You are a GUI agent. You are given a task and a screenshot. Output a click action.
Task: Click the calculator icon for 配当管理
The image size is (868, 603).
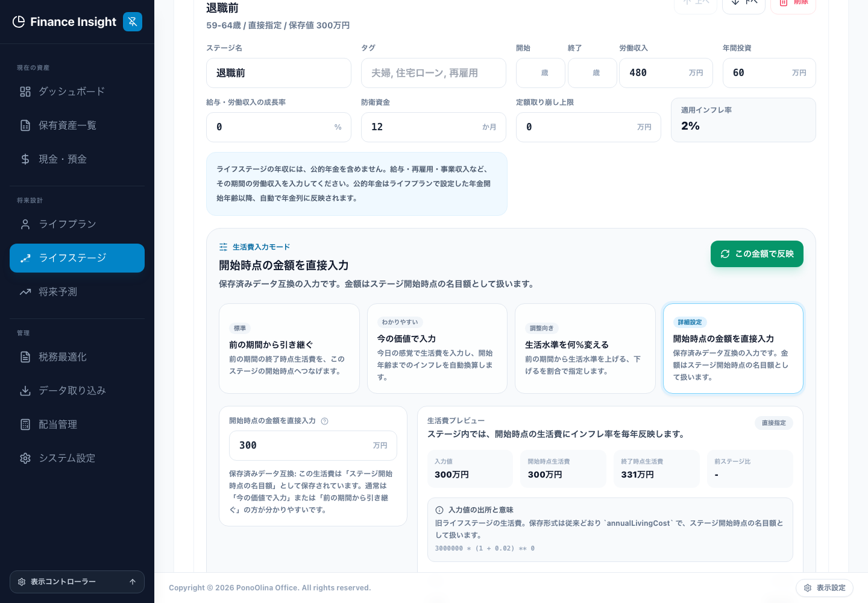25,425
